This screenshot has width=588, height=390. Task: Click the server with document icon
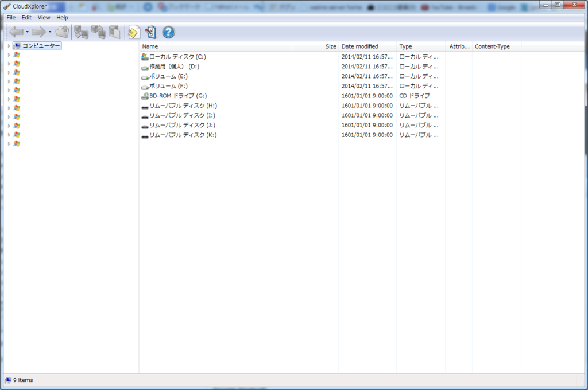115,32
